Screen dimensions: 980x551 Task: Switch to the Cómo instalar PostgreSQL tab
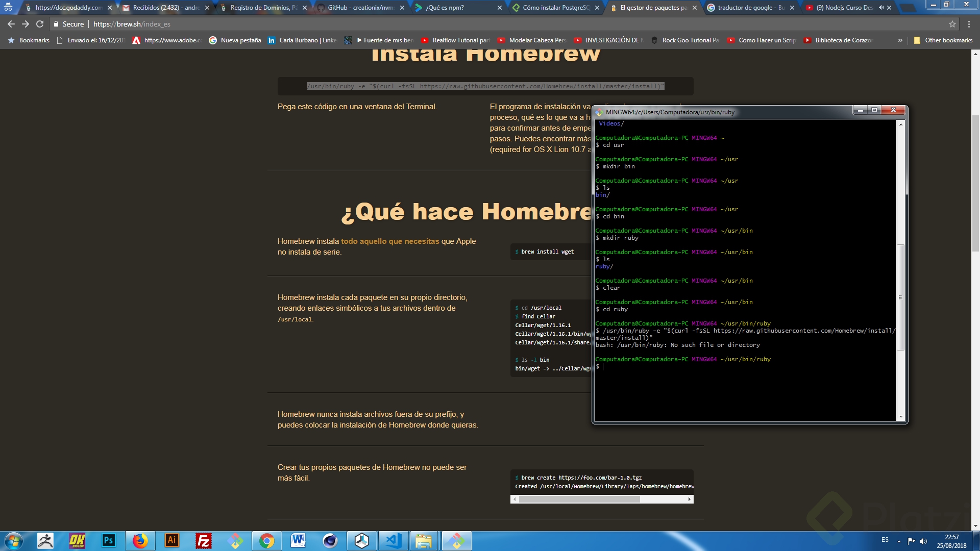(556, 8)
